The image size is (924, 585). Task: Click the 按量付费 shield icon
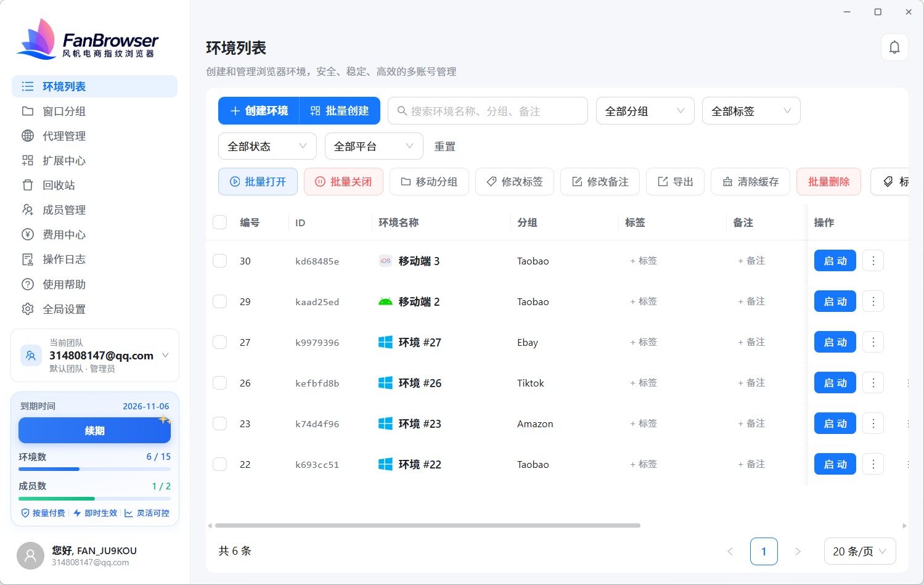pyautogui.click(x=25, y=513)
